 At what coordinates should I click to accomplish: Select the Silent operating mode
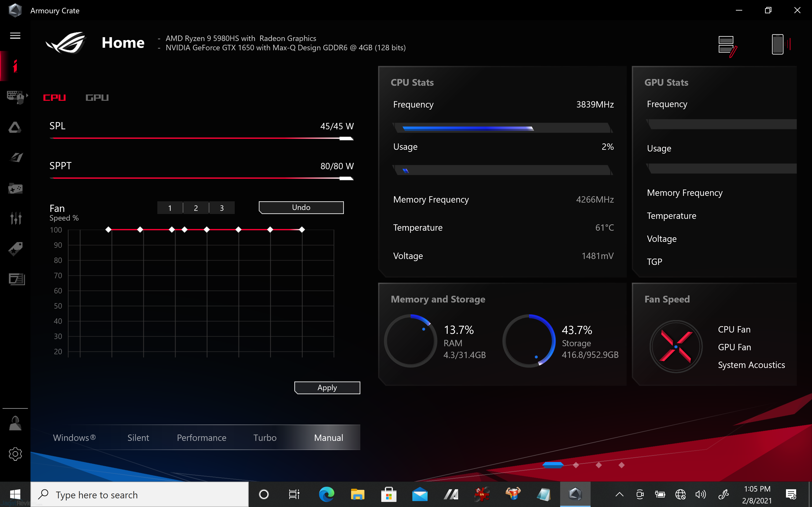138,437
